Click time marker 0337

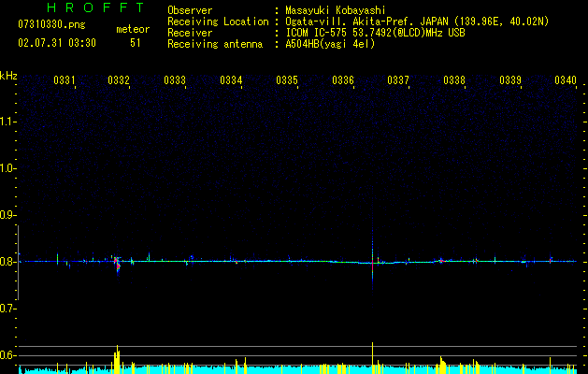398,80
